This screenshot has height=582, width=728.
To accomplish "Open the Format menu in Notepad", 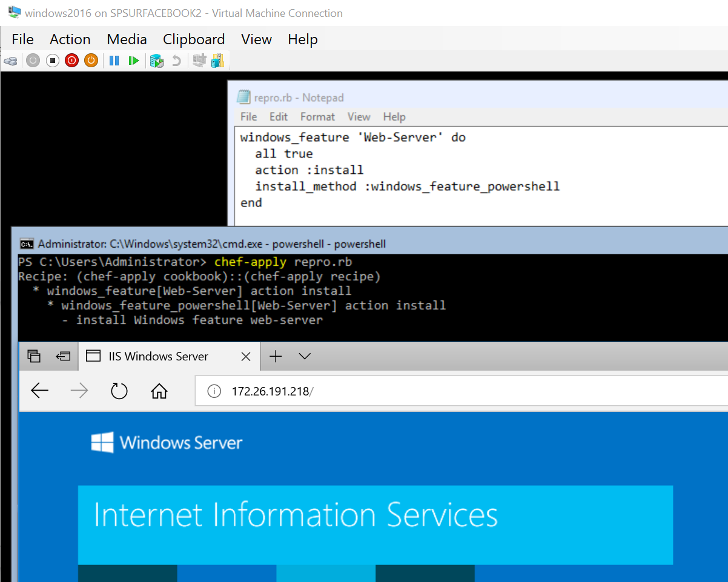I will [317, 116].
